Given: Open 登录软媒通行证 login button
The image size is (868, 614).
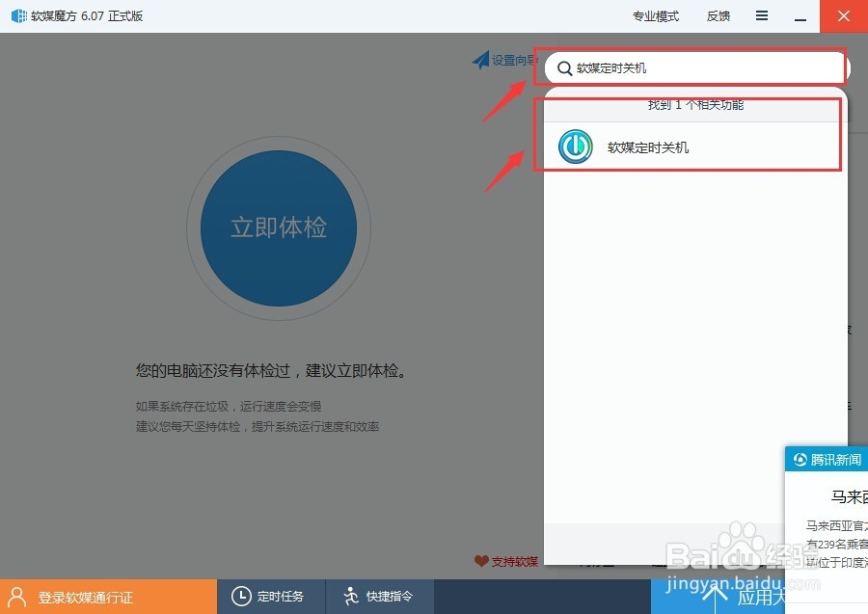Looking at the screenshot, I should coord(108,597).
